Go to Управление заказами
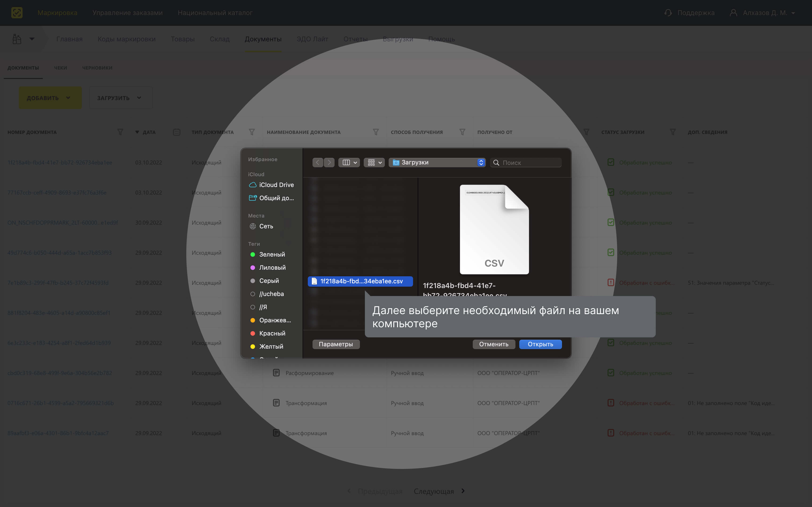 point(127,13)
